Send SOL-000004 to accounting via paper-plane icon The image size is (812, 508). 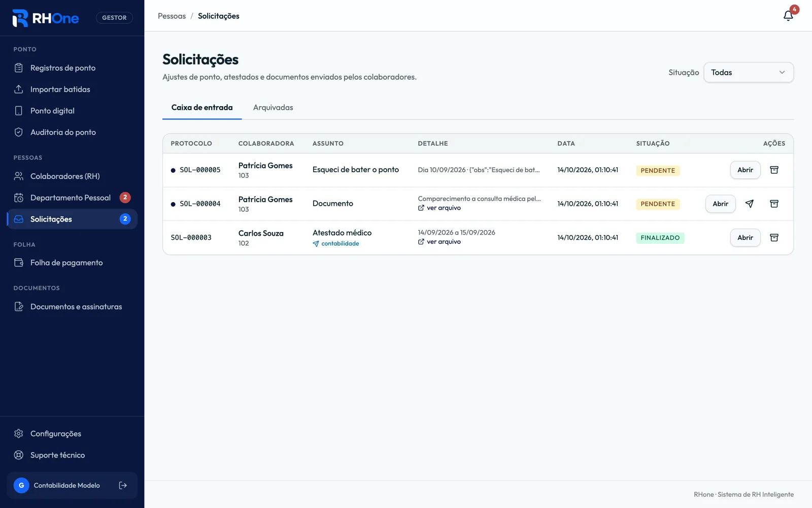click(749, 204)
